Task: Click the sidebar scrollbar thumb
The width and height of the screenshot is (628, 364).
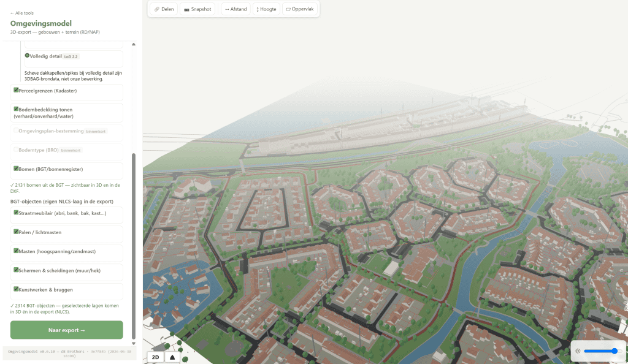Action: (134, 246)
